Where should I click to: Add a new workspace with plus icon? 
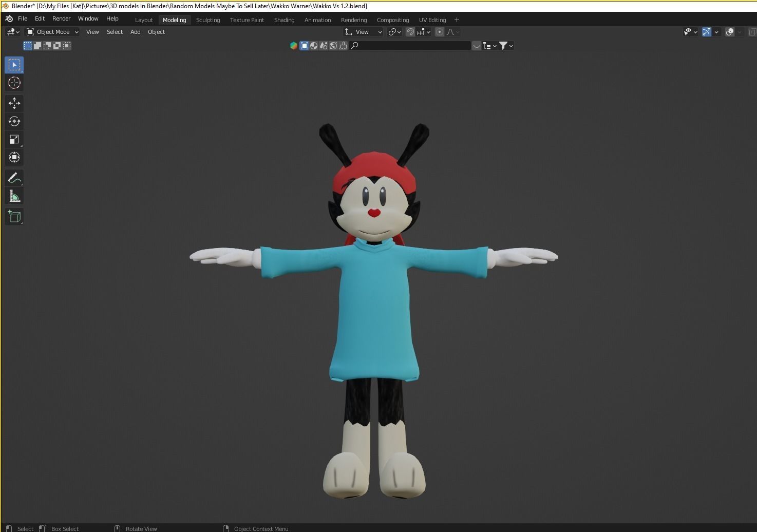tap(457, 20)
